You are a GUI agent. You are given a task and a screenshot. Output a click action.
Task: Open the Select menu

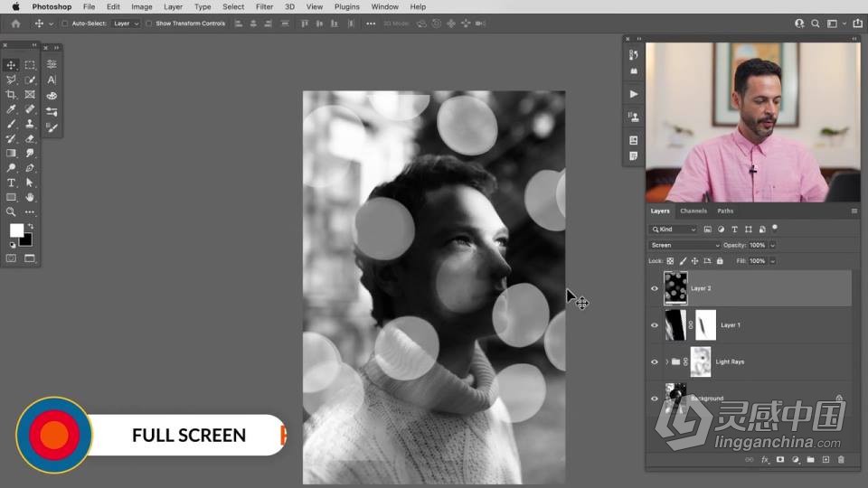pyautogui.click(x=233, y=6)
